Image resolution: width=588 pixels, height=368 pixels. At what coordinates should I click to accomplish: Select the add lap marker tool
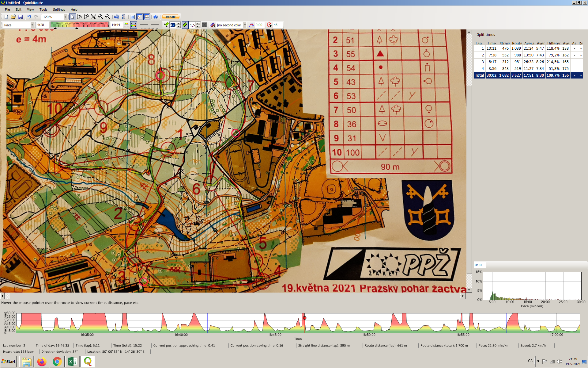coord(87,17)
